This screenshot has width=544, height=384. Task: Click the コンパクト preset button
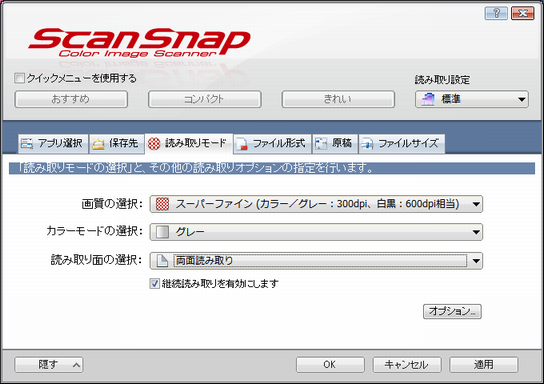(205, 99)
